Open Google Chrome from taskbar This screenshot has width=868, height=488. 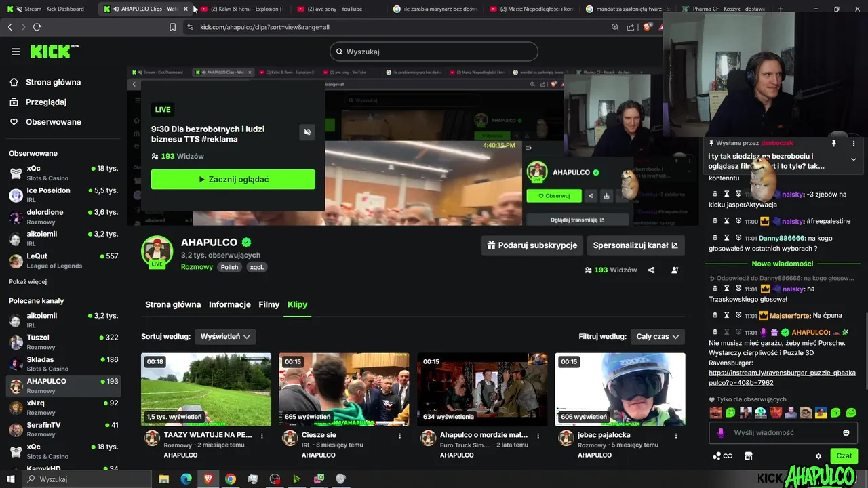point(230,479)
